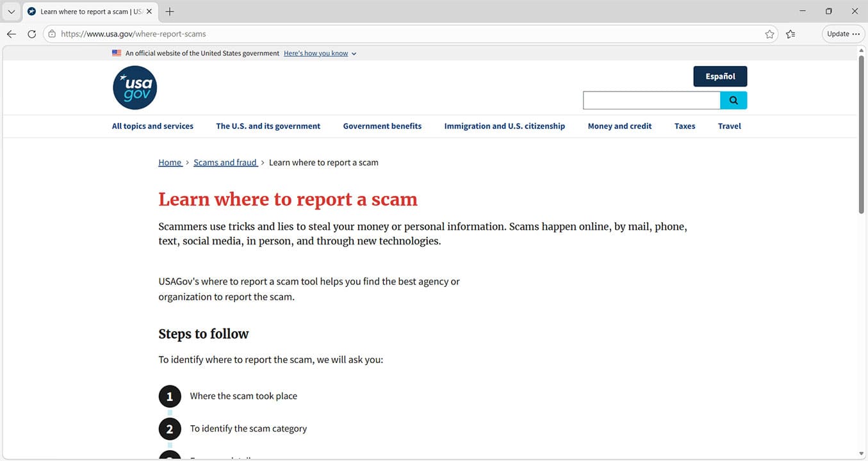Open the favorites list icon
Image resolution: width=868 pixels, height=461 pixels.
[x=790, y=34]
